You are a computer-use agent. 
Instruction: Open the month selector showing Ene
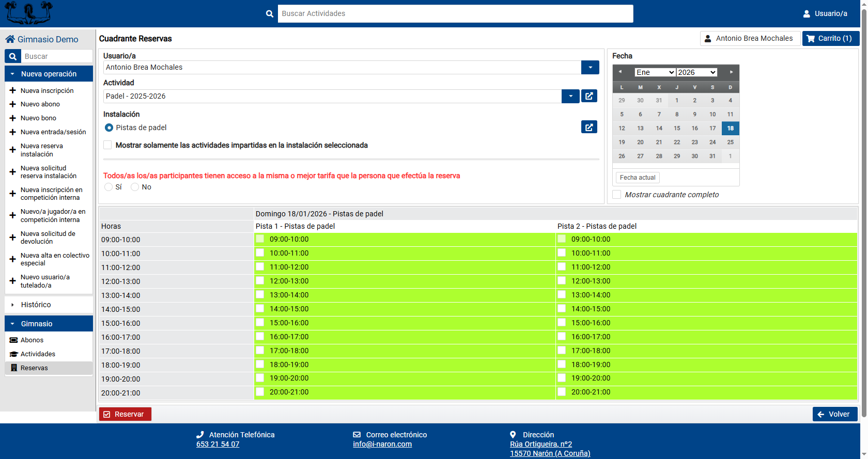coord(655,72)
